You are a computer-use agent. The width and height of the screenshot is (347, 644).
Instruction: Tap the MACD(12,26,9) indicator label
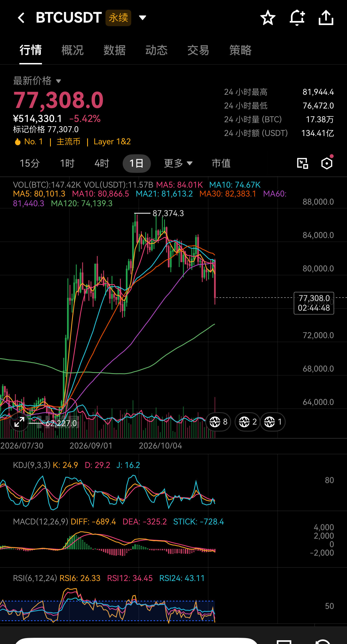(x=41, y=522)
